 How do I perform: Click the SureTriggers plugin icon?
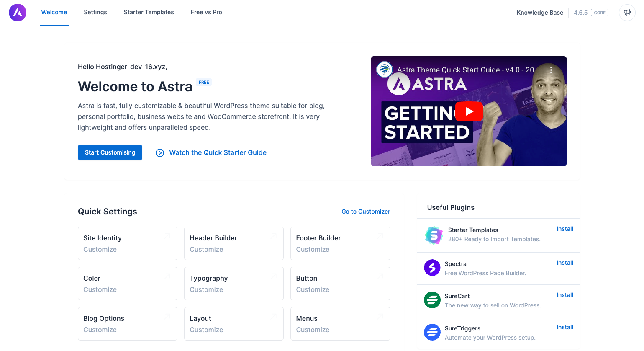(432, 332)
